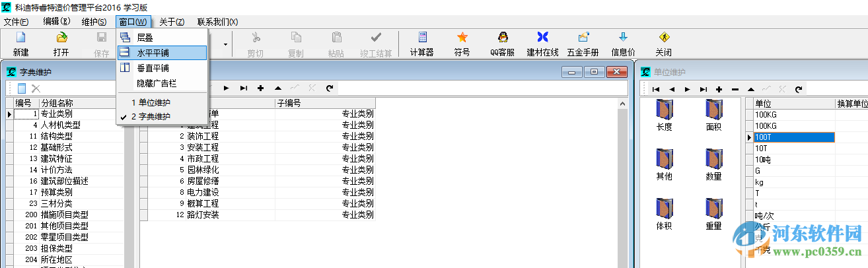Go to last record in 字典维护 window
This screenshot has width=868, height=268.
(x=244, y=88)
